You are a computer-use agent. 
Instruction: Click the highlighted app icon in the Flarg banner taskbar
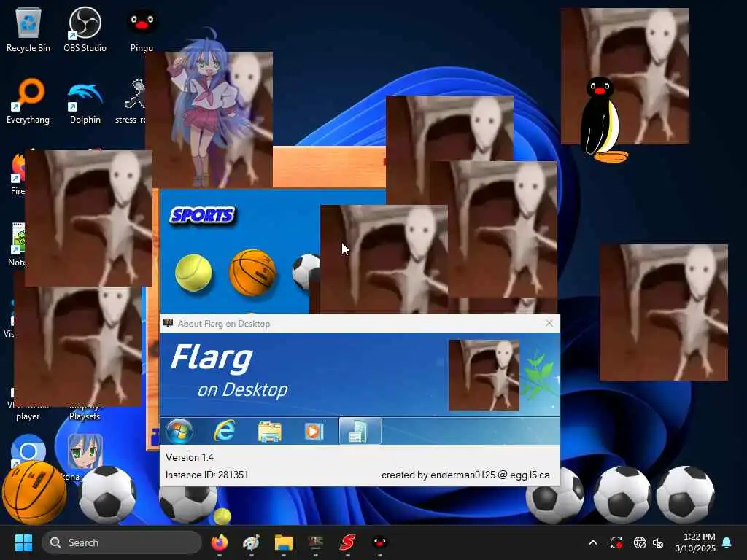click(360, 431)
